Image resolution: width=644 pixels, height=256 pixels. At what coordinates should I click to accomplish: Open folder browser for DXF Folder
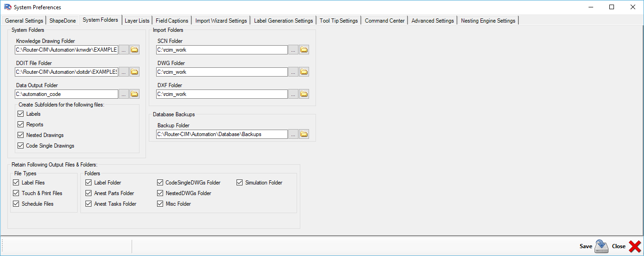point(304,94)
